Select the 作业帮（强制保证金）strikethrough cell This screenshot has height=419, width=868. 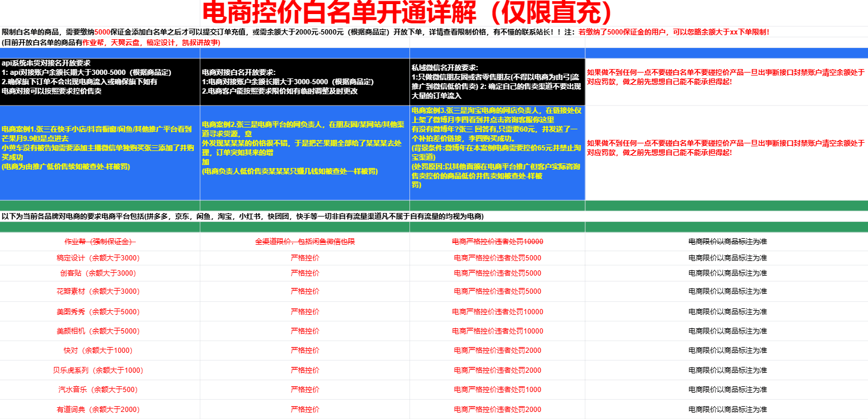click(98, 242)
